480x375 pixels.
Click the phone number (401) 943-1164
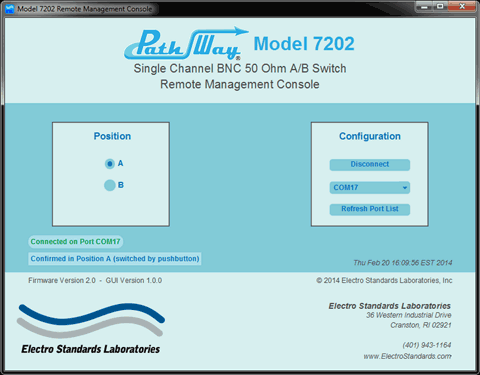[x=427, y=345]
